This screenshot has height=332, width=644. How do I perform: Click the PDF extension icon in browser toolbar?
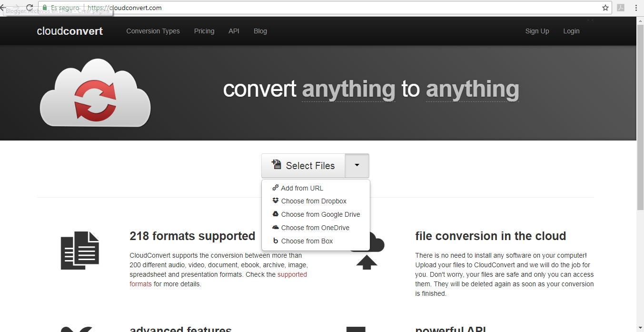tap(621, 8)
